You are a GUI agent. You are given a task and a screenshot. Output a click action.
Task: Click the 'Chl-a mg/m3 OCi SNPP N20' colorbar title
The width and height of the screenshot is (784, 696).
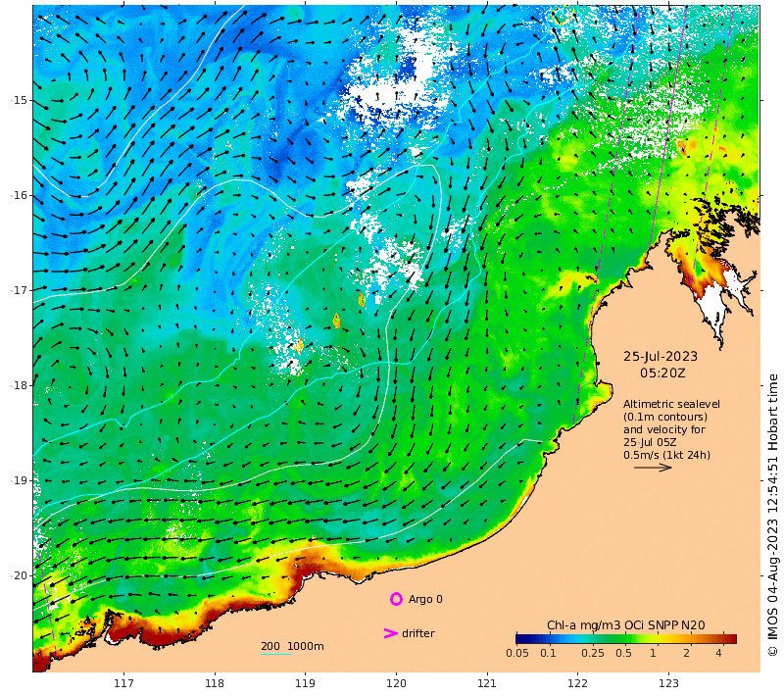tap(626, 625)
